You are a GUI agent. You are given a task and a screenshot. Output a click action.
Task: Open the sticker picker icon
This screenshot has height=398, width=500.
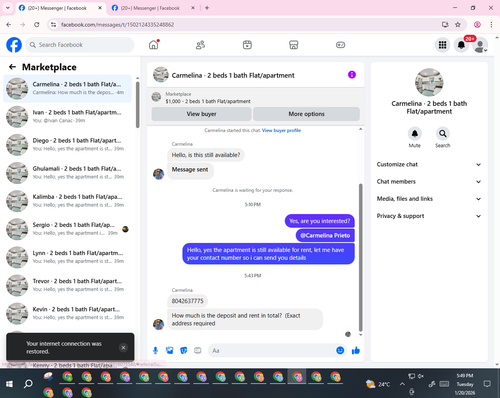coord(184,350)
